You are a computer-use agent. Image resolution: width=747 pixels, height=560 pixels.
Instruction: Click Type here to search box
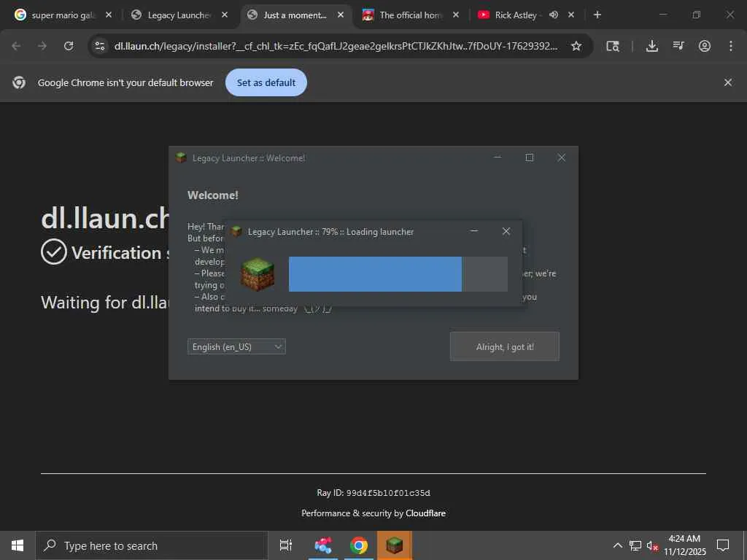pos(152,545)
